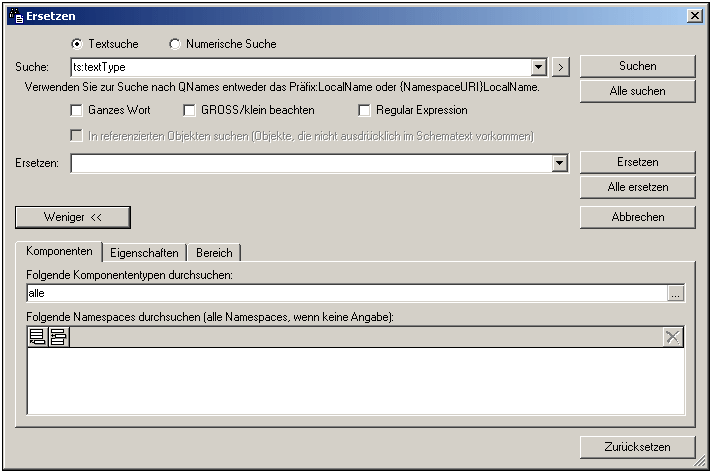
Task: Click the Alle suchen button
Action: (638, 91)
